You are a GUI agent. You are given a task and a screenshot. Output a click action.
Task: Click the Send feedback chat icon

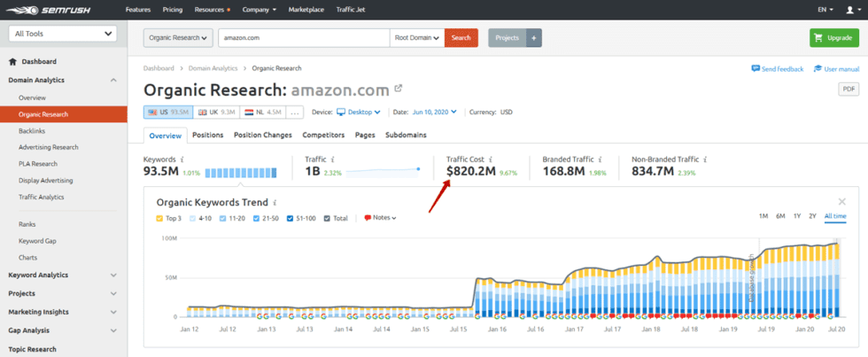(x=756, y=68)
